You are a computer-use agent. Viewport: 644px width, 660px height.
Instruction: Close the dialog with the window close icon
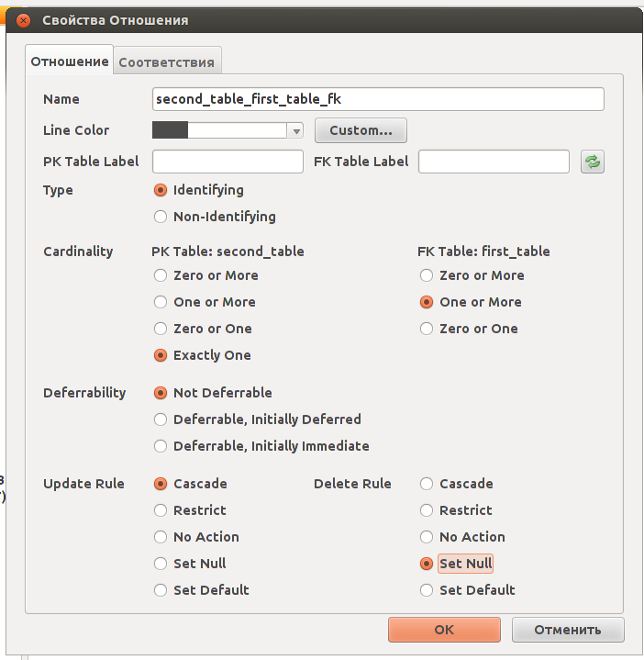(24, 19)
